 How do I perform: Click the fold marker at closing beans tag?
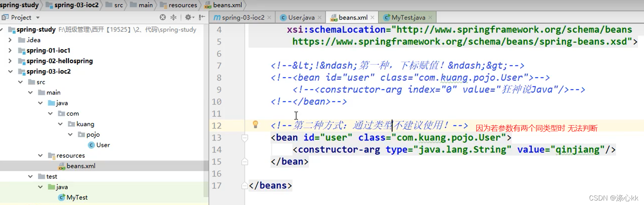click(245, 186)
